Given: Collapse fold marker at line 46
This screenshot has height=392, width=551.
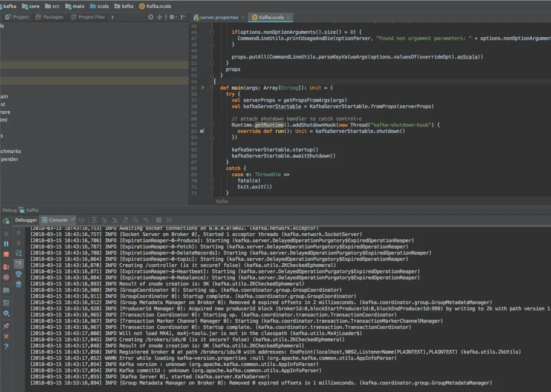Looking at the screenshot, I should [x=212, y=32].
